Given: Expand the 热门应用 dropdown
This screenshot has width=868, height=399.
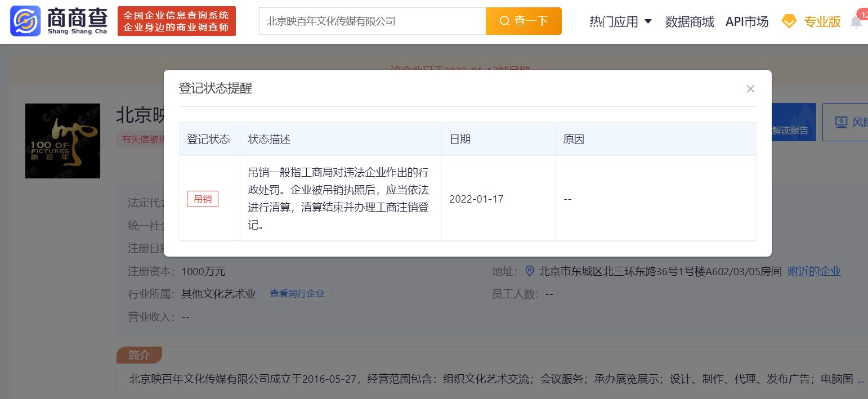Looking at the screenshot, I should click(x=620, y=21).
